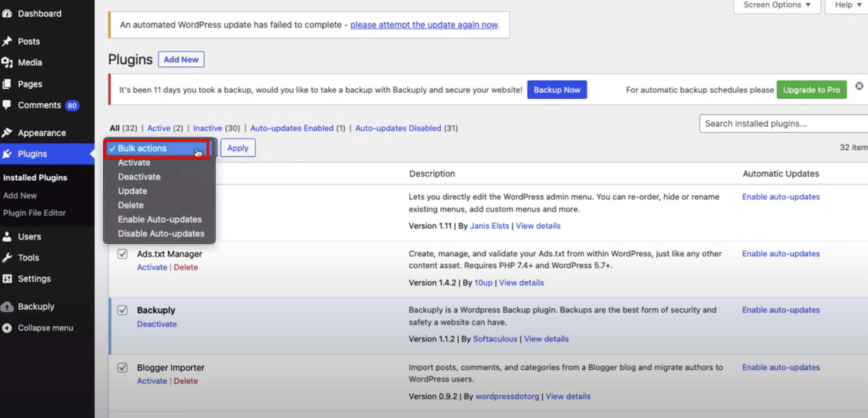This screenshot has width=868, height=418.
Task: Choose Update from bulk actions list
Action: [x=132, y=191]
